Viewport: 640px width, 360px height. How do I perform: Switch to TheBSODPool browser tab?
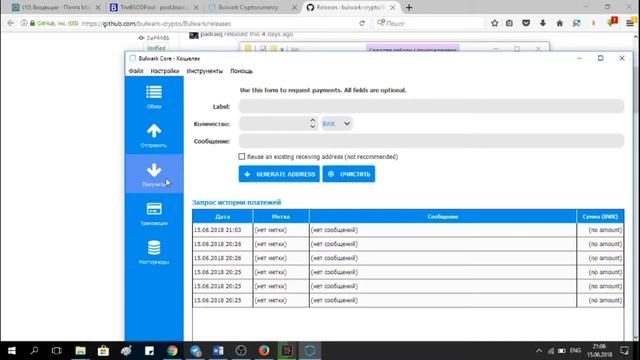point(154,7)
